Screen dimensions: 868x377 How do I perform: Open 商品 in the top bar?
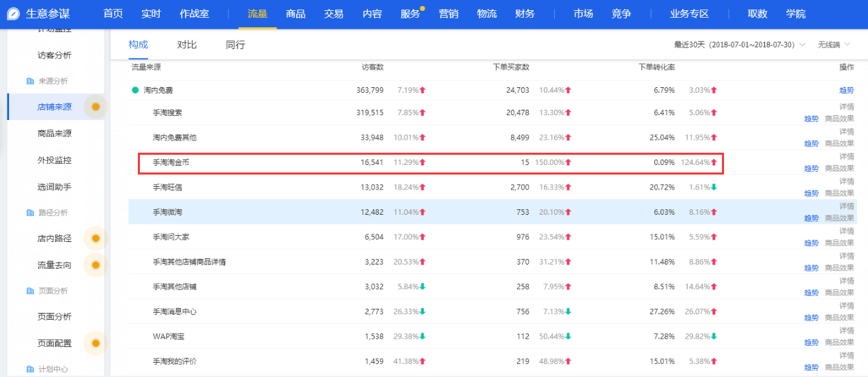(295, 14)
